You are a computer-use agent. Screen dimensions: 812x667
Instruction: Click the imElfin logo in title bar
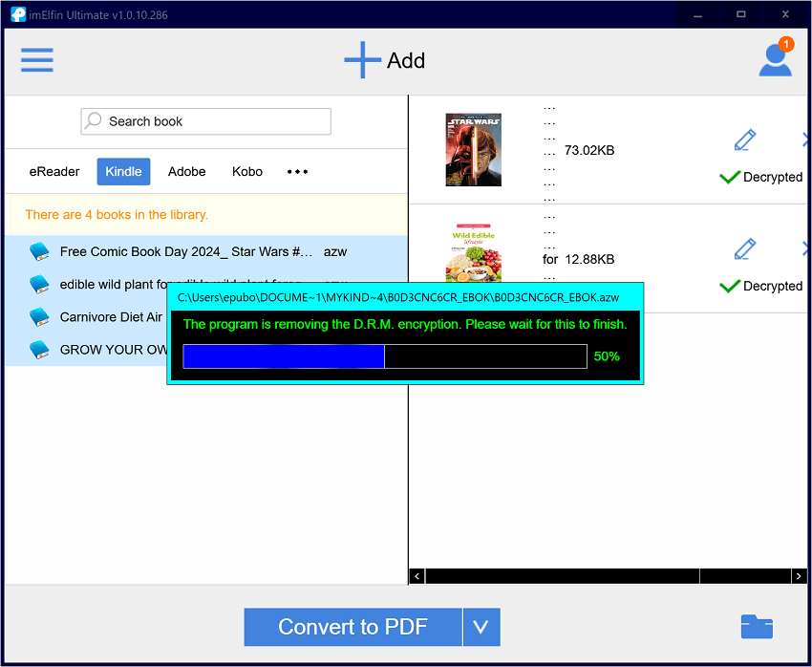(18, 14)
